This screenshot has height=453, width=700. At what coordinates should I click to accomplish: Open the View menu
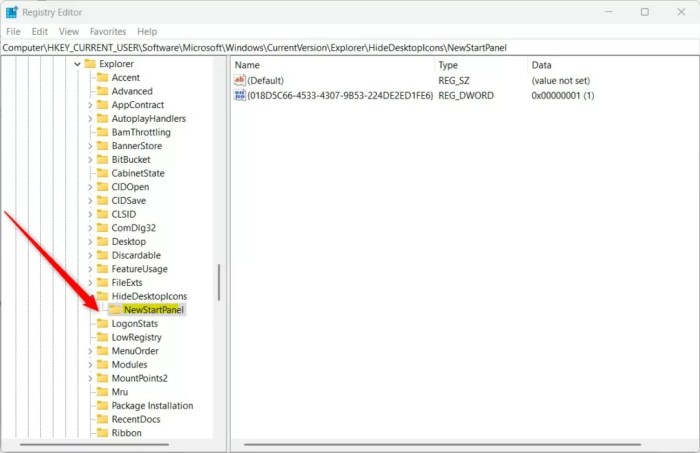69,32
